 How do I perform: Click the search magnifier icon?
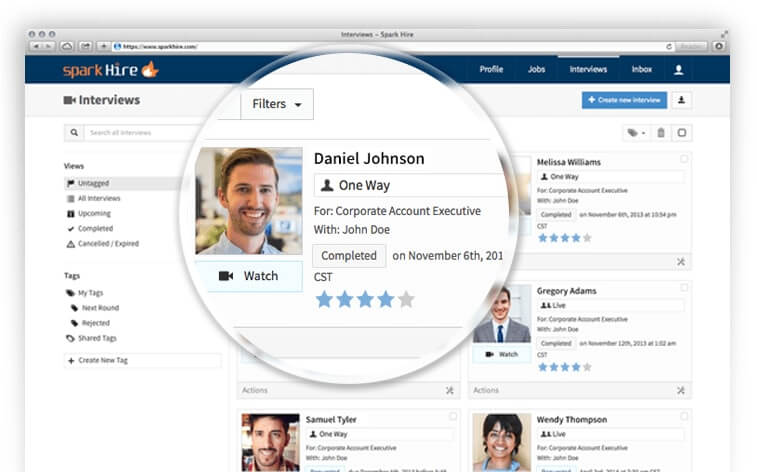click(74, 132)
